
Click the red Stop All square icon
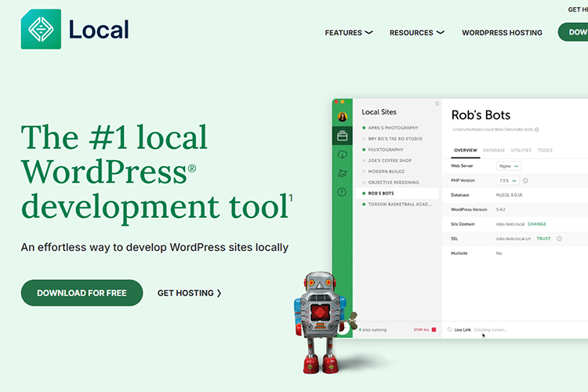pos(434,330)
